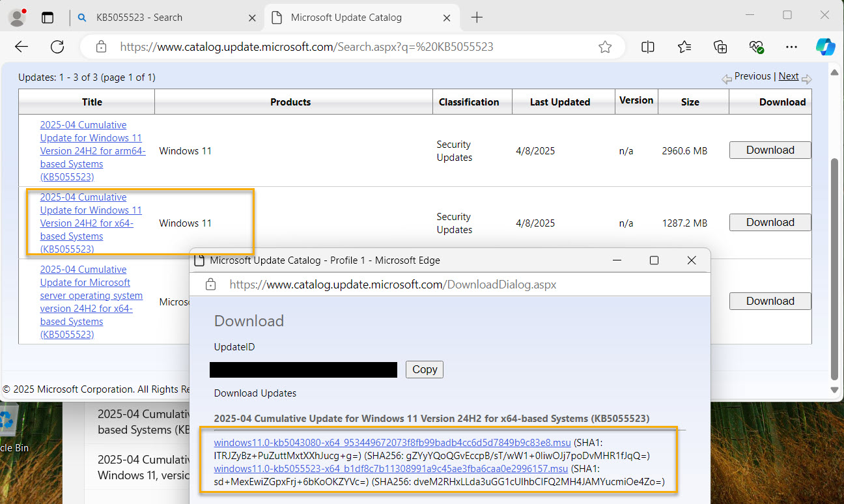Image resolution: width=844 pixels, height=504 pixels.
Task: Click the redacted UpdateID field
Action: point(303,370)
